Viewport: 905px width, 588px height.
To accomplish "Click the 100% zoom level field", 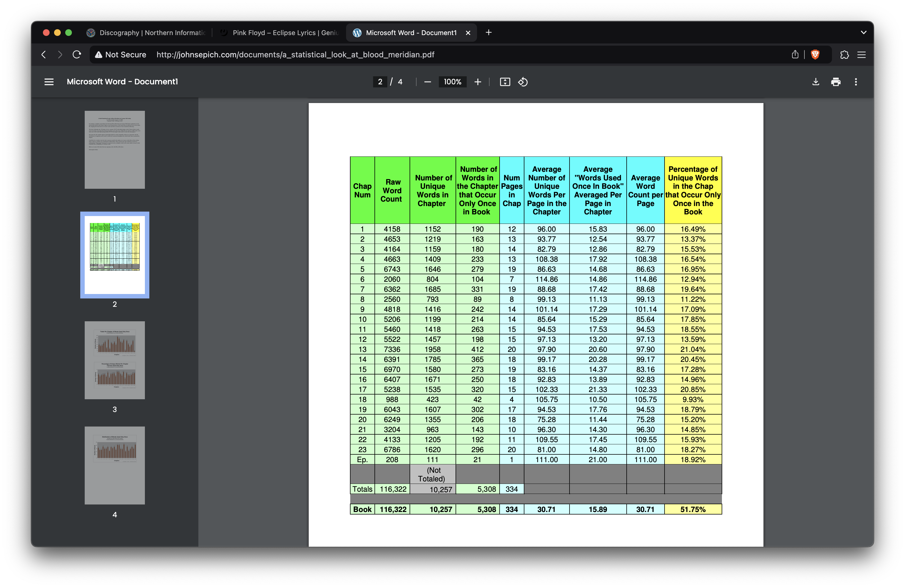I will tap(452, 82).
